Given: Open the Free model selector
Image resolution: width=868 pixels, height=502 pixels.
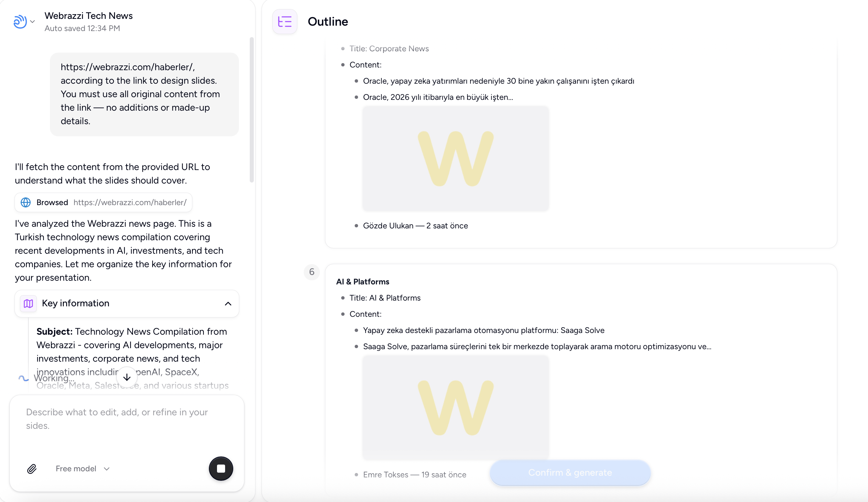Looking at the screenshot, I should (82, 469).
